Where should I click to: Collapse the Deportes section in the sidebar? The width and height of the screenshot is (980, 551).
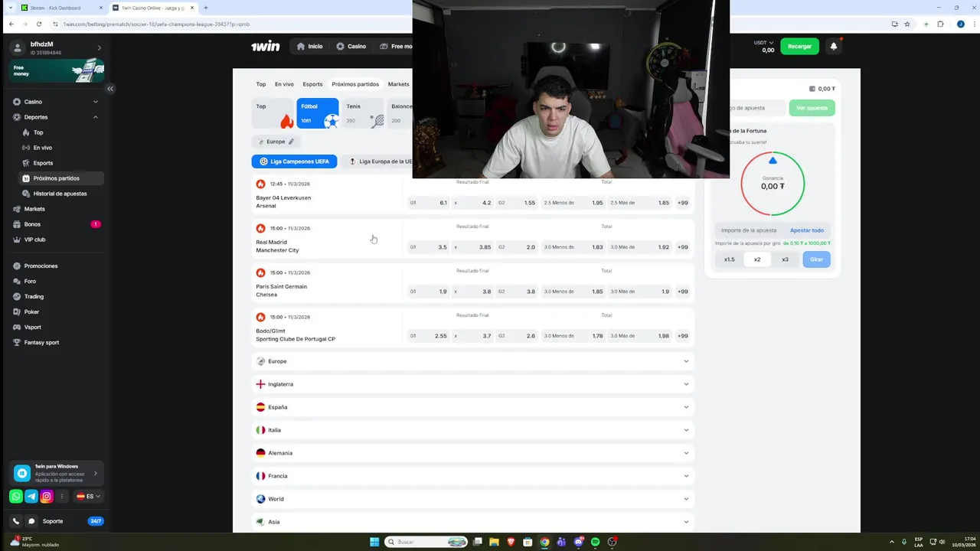57,117
